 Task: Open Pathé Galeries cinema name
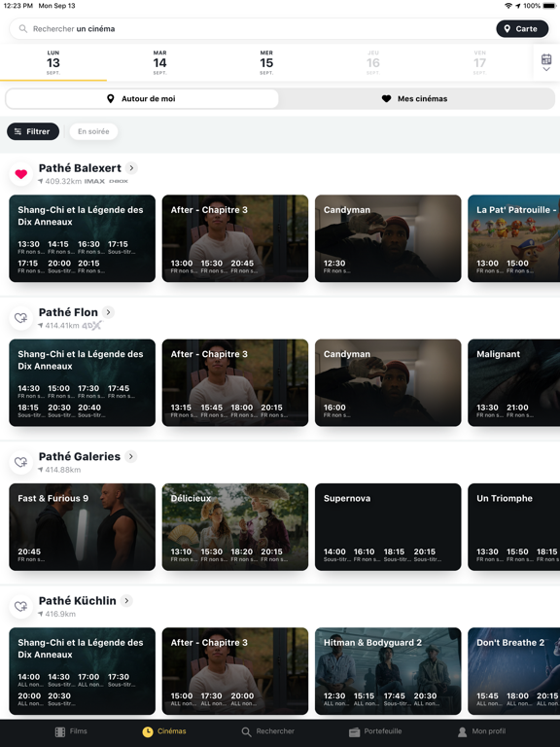[80, 457]
